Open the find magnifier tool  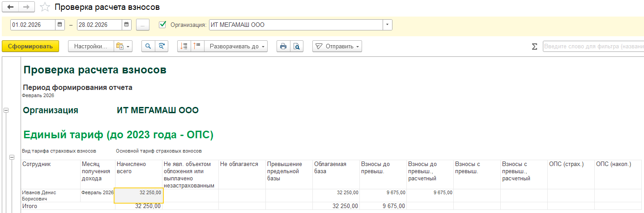click(148, 46)
